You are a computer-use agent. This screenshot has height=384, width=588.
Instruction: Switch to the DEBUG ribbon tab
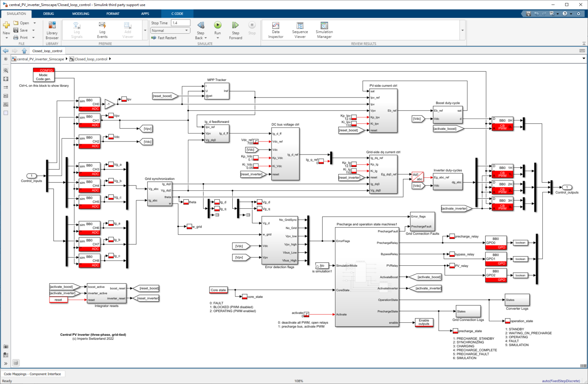pos(48,13)
